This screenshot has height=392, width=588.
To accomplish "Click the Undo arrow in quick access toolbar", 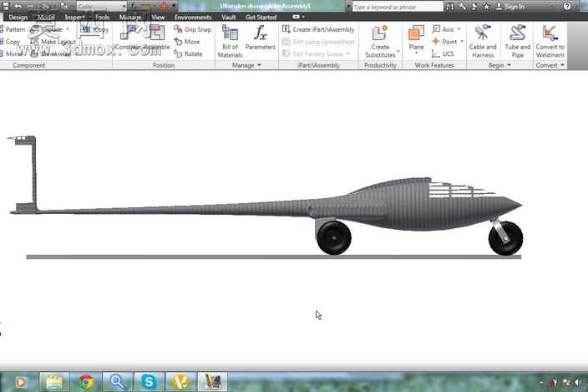I will click(x=18, y=7).
